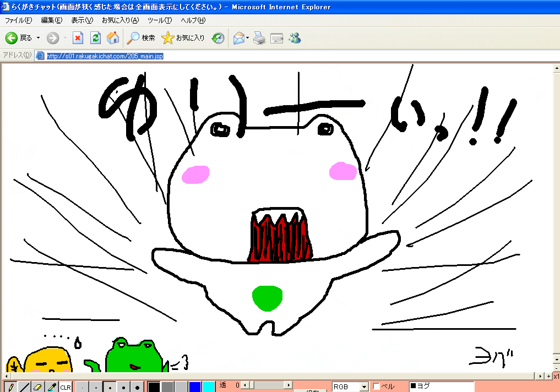
Task: Pick the black color swatch
Action: click(154, 387)
